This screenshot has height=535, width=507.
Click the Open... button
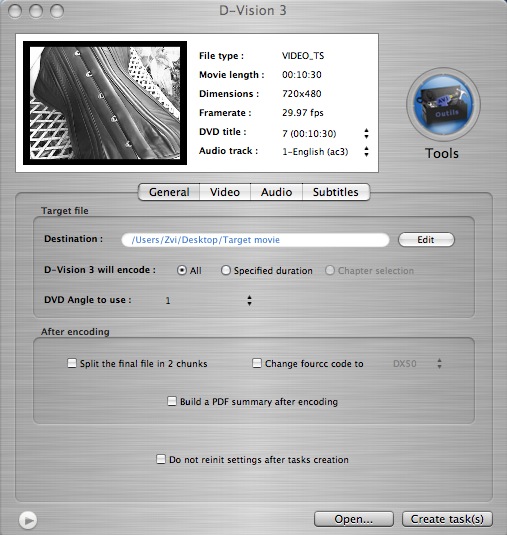pos(354,519)
